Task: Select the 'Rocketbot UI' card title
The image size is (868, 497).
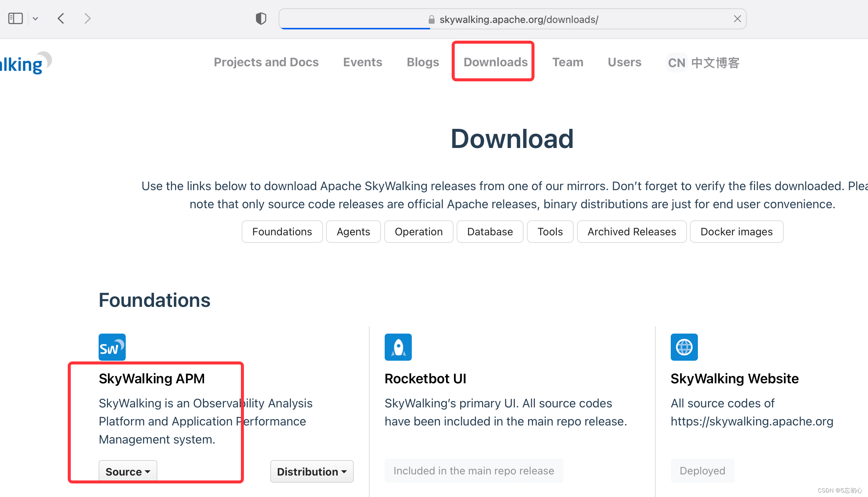Action: click(x=425, y=378)
